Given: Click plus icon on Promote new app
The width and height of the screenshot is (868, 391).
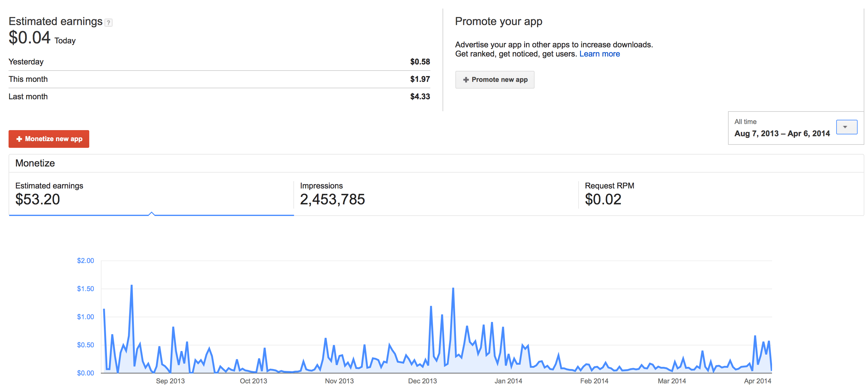Looking at the screenshot, I should (x=466, y=80).
